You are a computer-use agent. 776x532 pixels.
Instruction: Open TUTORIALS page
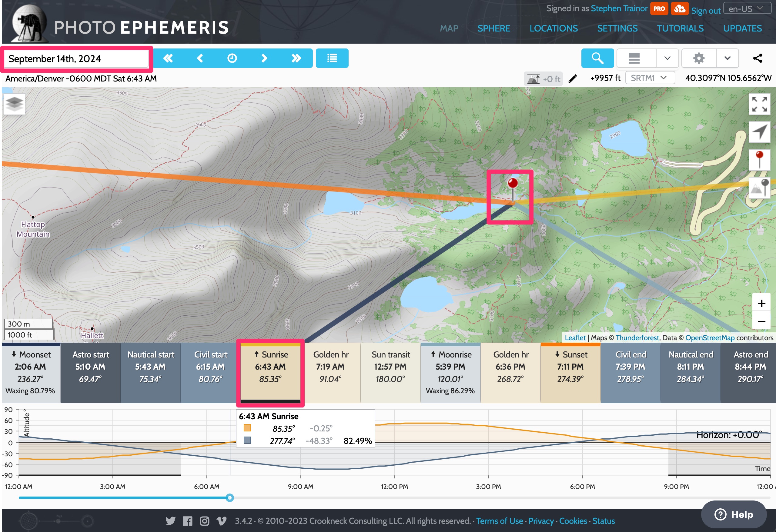pos(680,28)
